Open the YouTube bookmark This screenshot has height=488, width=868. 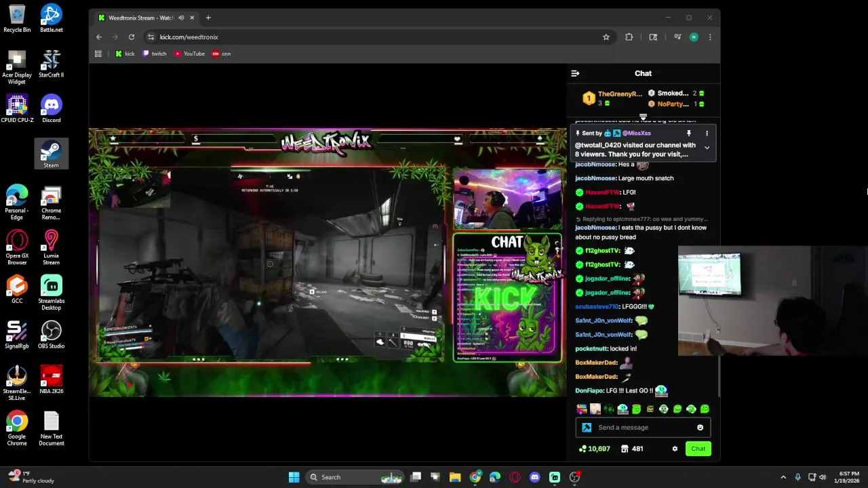click(x=189, y=54)
